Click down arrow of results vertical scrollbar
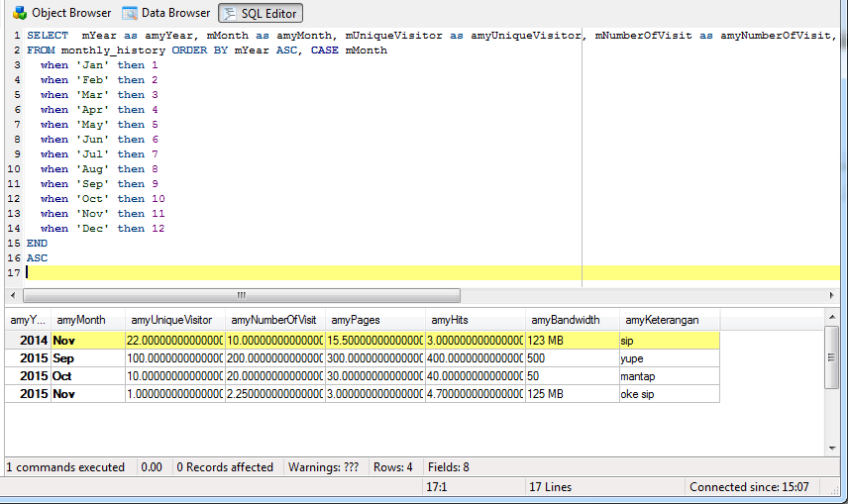848x504 pixels. [832, 448]
